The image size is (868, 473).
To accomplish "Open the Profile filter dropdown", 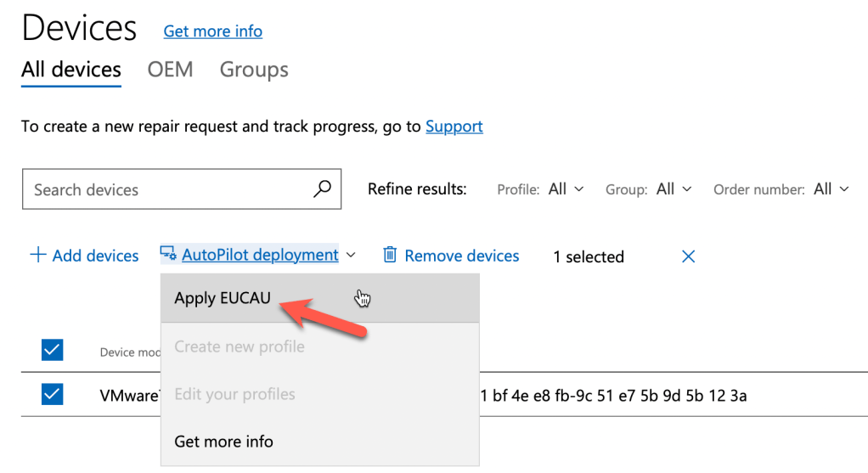I will (566, 189).
